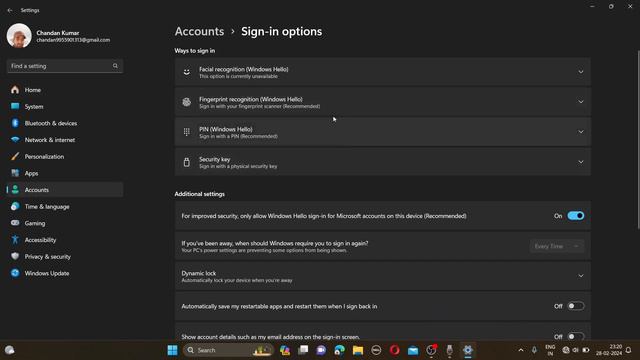The height and width of the screenshot is (360, 640).
Task: Open the clock showing 23:20
Action: 609,350
